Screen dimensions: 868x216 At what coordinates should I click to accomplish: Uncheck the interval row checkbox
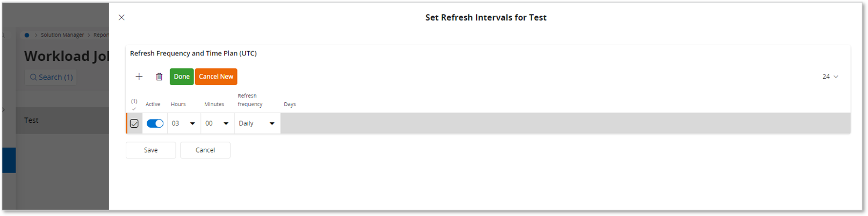point(134,123)
